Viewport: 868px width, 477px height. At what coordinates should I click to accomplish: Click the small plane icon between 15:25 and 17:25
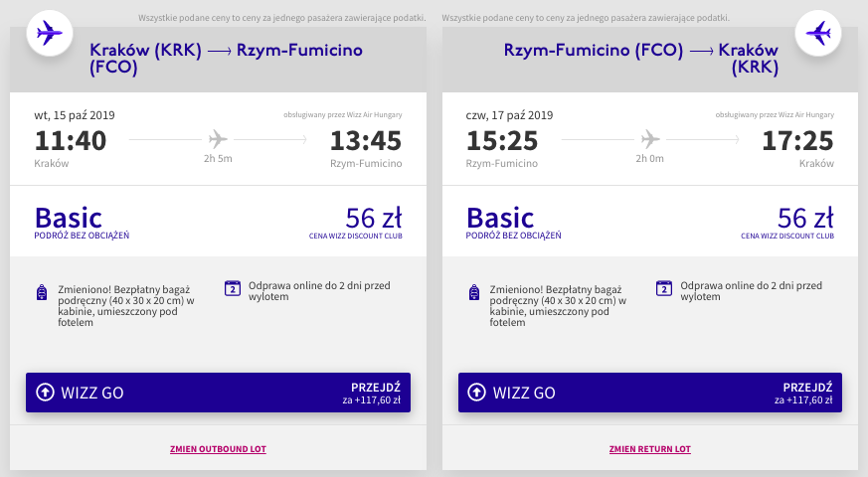coord(650,139)
